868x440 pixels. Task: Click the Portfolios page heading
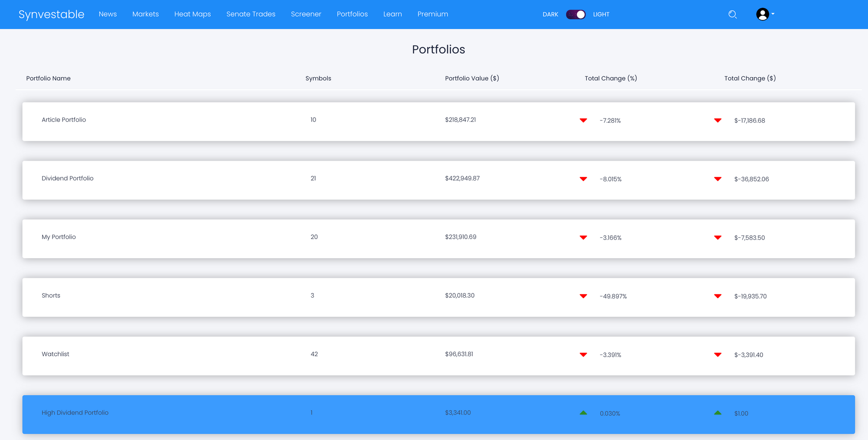438,49
